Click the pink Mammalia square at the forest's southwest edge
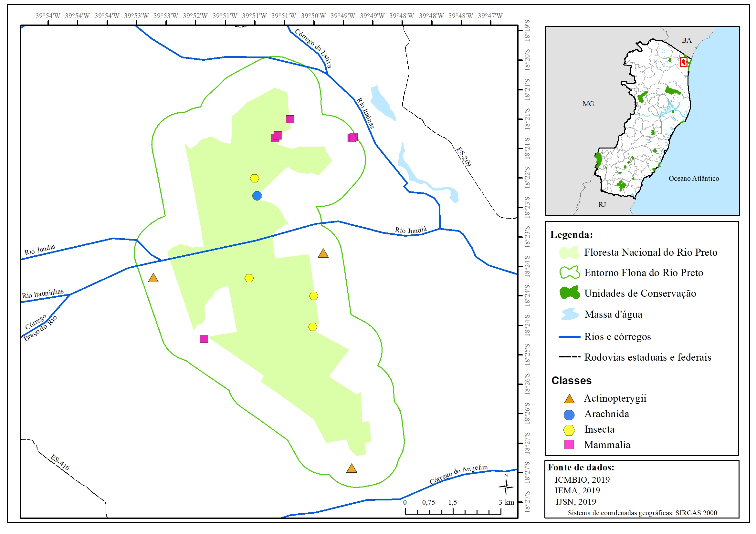This screenshot has width=756, height=534. coord(204,339)
